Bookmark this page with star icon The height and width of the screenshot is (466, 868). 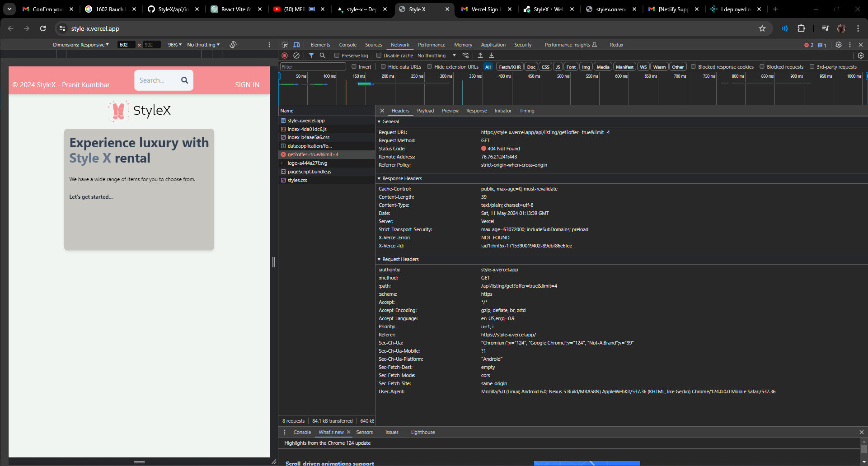[x=762, y=28]
